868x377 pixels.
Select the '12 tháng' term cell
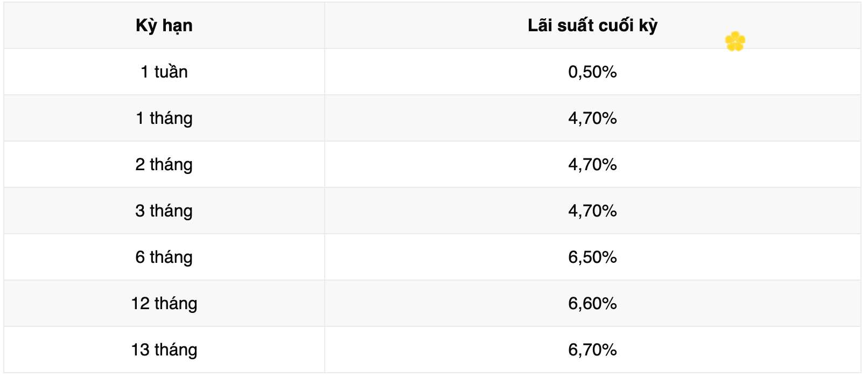[164, 304]
